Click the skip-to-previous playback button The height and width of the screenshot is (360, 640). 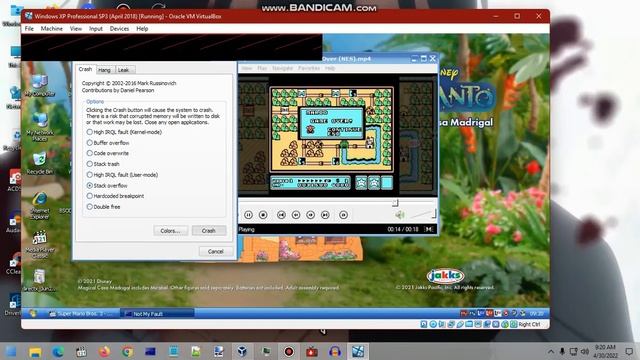click(281, 215)
